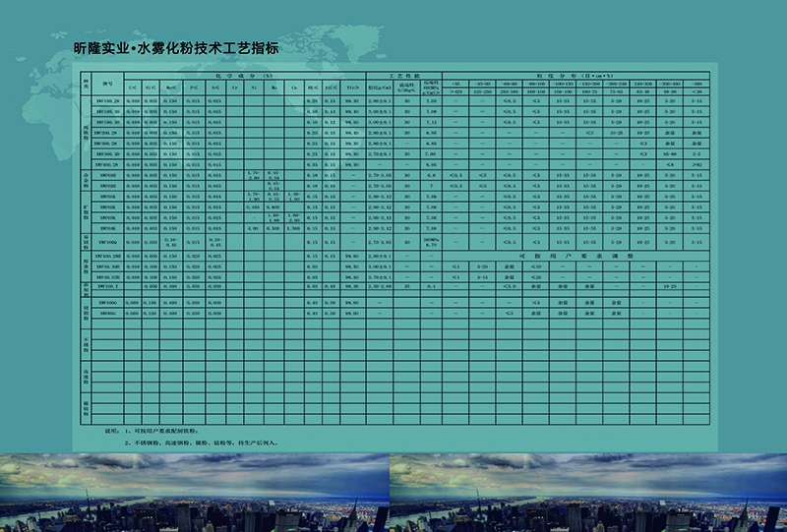Select the Mo column header

click(x=273, y=88)
